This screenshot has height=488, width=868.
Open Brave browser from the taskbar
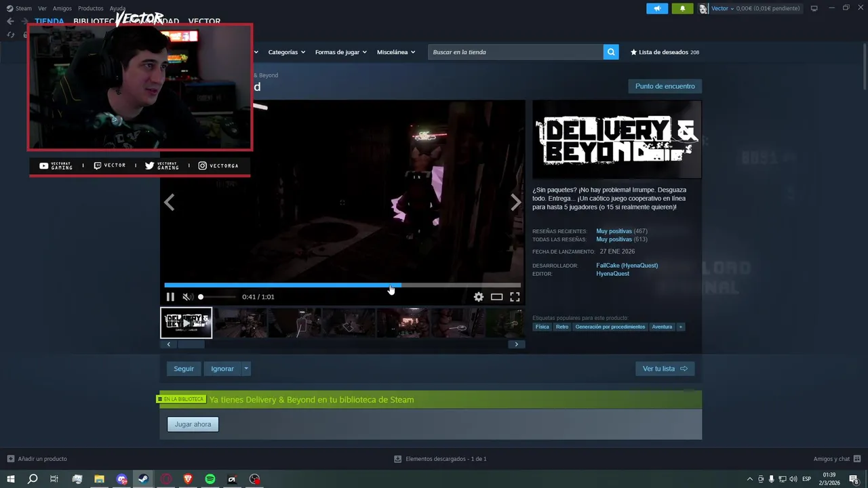188,479
